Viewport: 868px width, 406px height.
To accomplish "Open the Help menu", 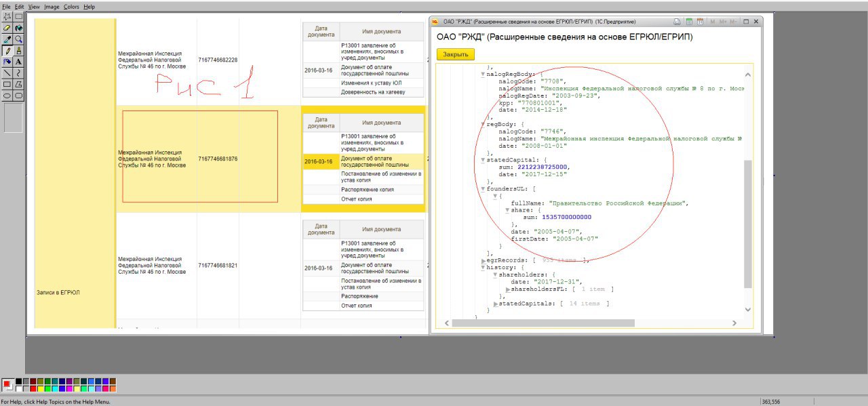I will (x=89, y=7).
